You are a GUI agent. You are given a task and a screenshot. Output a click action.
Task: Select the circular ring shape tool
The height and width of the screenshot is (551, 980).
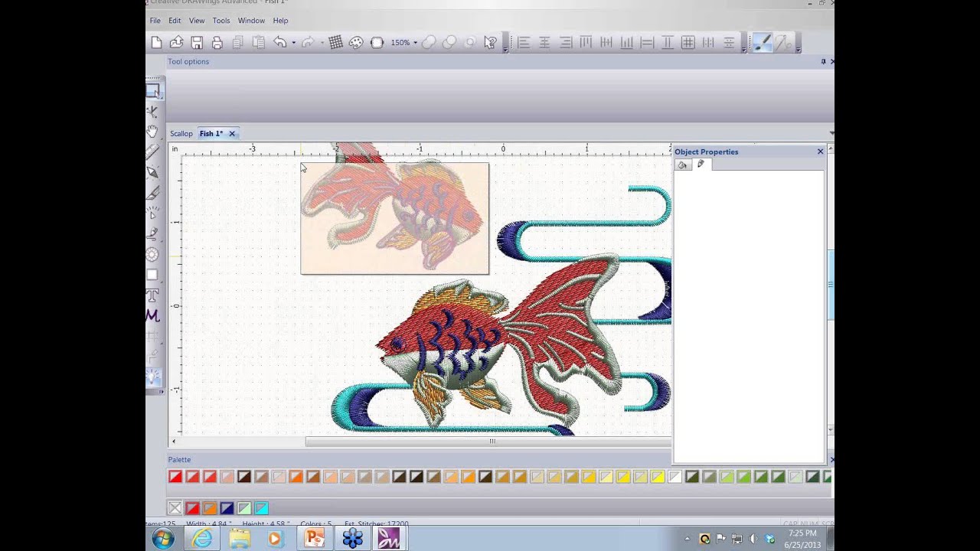click(152, 255)
